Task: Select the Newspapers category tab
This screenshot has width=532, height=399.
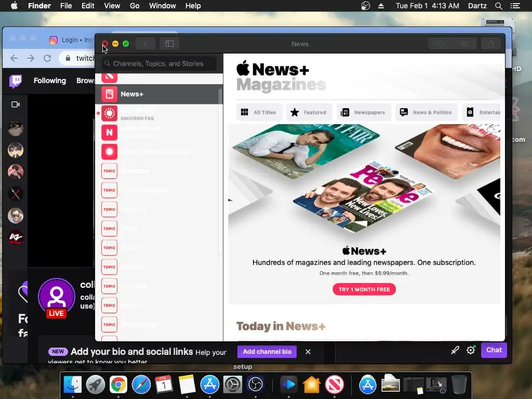Action: click(364, 112)
